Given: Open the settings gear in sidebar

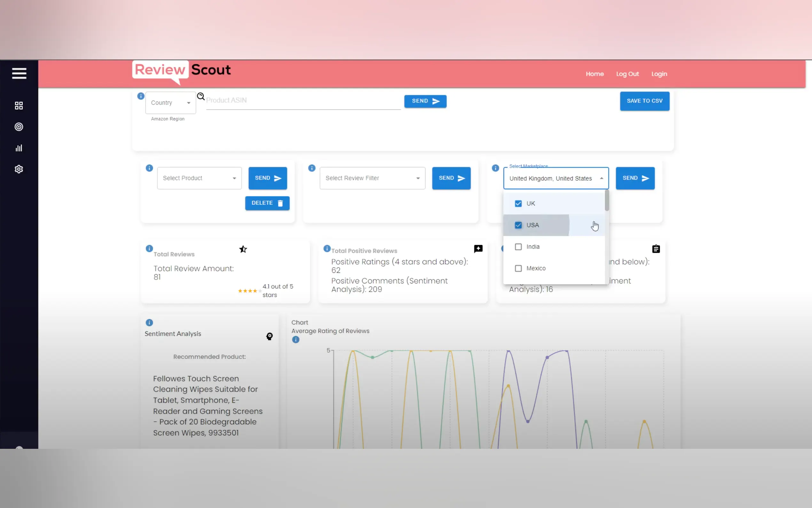Looking at the screenshot, I should coord(19,169).
